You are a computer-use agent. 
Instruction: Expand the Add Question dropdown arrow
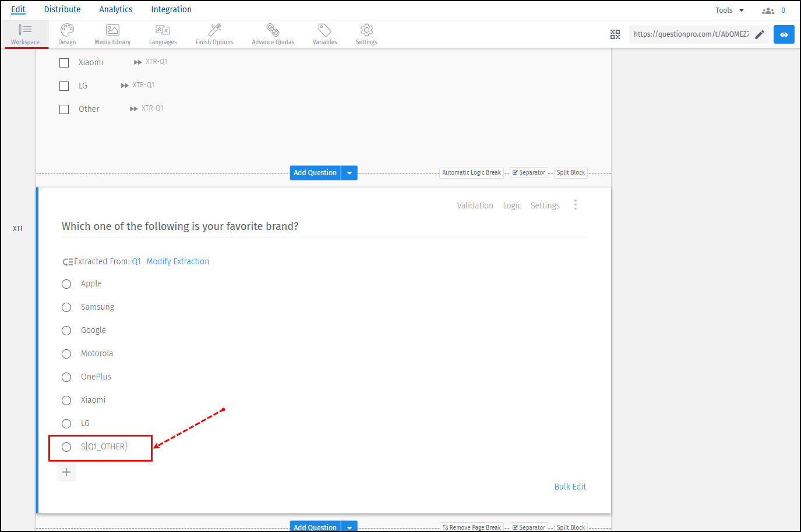350,172
